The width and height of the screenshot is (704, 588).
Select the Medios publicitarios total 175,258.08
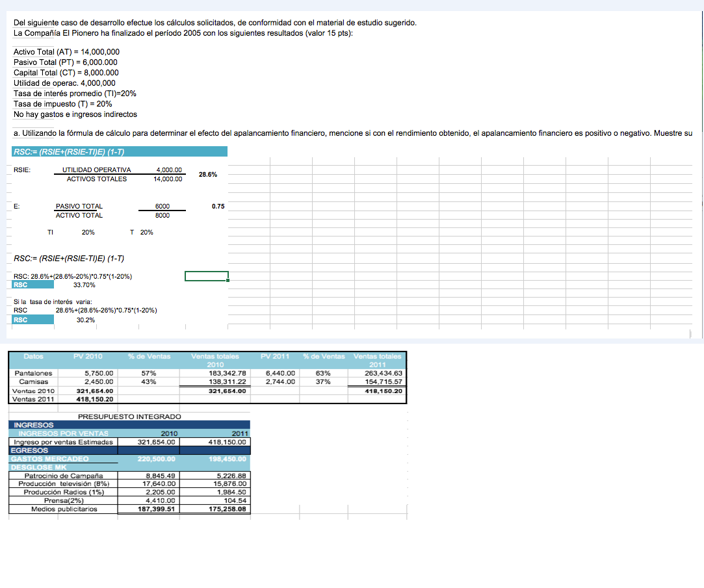click(x=223, y=509)
